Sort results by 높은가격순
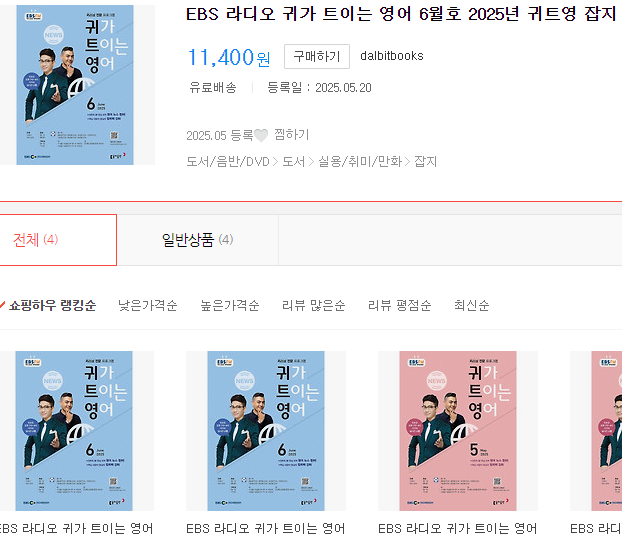 (230, 305)
